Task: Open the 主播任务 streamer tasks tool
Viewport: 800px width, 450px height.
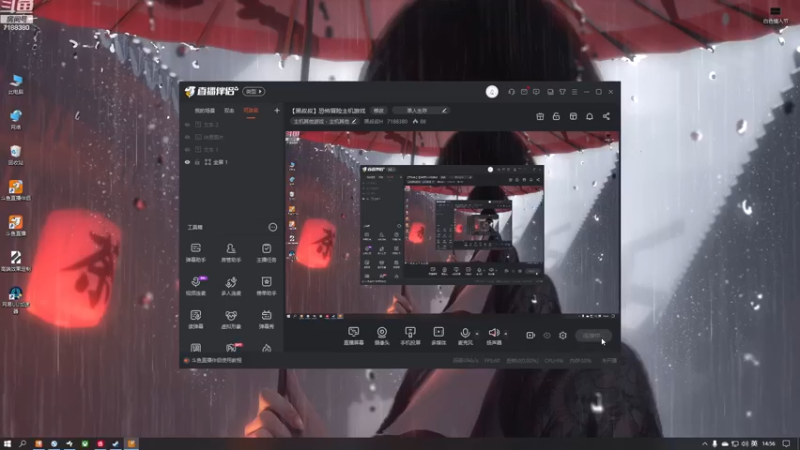Action: 266,253
